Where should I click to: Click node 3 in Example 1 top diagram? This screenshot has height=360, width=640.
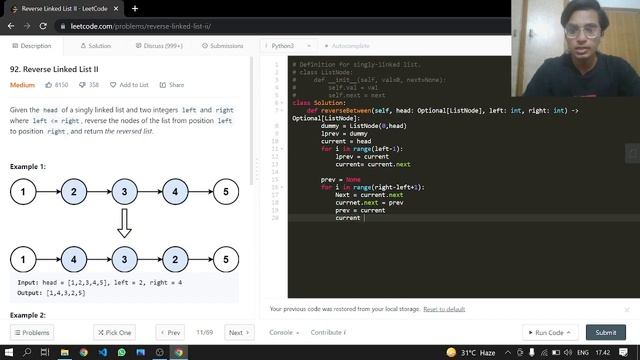(x=124, y=191)
